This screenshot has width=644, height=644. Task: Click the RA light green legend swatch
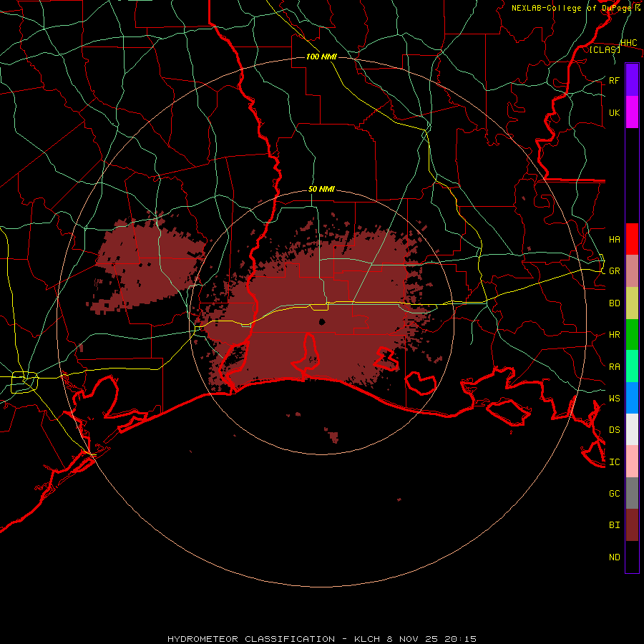point(632,366)
